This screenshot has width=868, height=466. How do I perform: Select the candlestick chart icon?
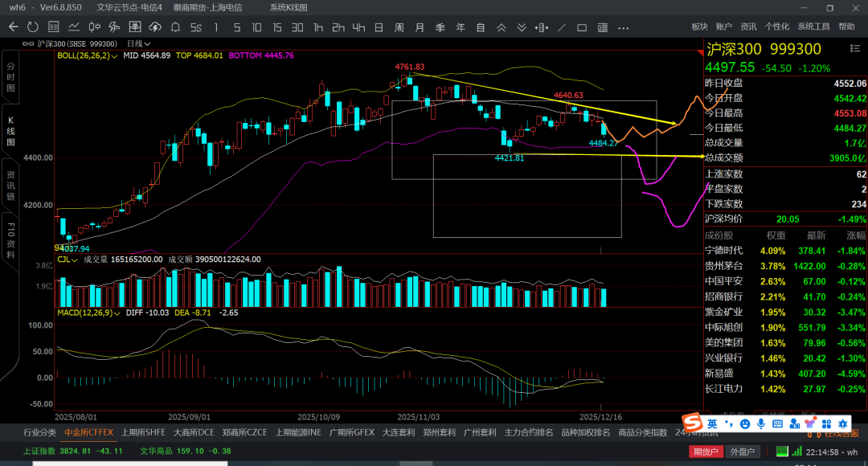pos(94,27)
